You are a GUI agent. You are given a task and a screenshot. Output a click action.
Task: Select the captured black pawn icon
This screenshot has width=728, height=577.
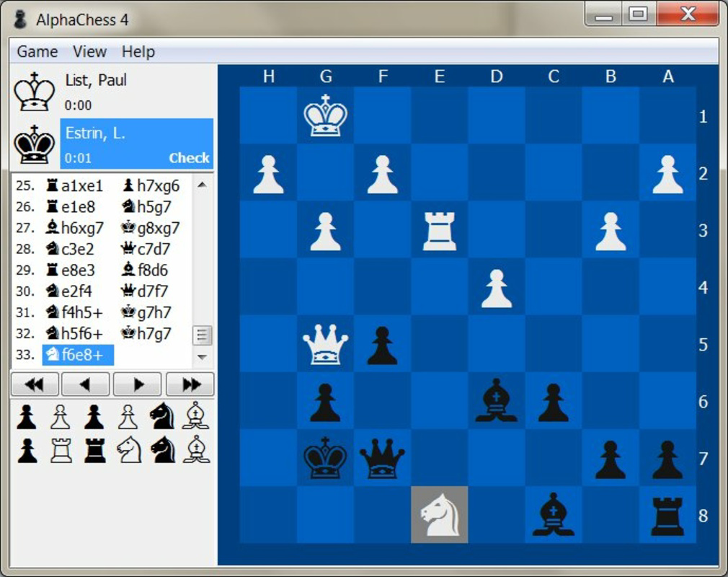click(x=27, y=417)
